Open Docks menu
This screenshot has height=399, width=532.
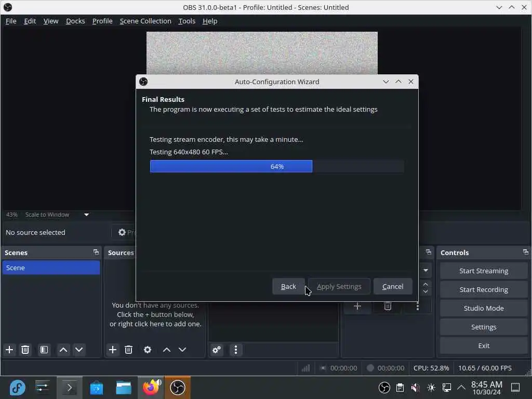point(75,21)
